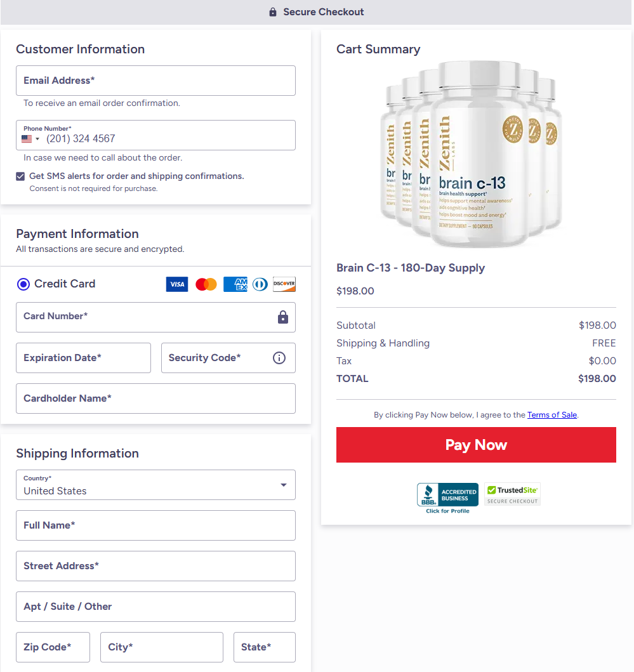Image resolution: width=634 pixels, height=672 pixels.
Task: Select the Credit Card radio button
Action: coord(23,284)
